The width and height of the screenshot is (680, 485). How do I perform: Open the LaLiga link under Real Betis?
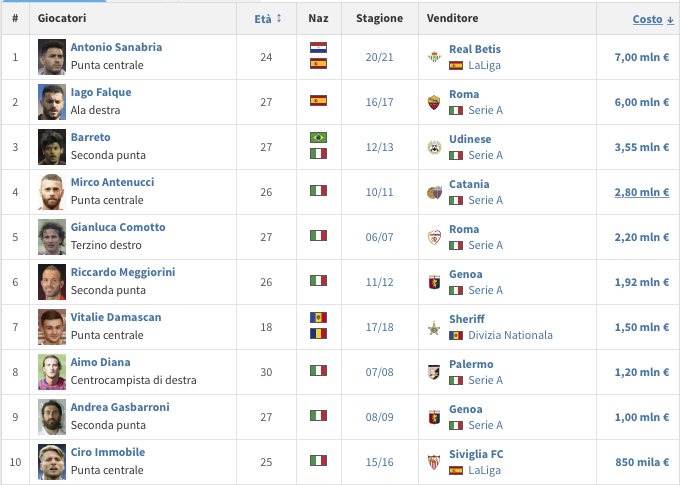tap(485, 65)
